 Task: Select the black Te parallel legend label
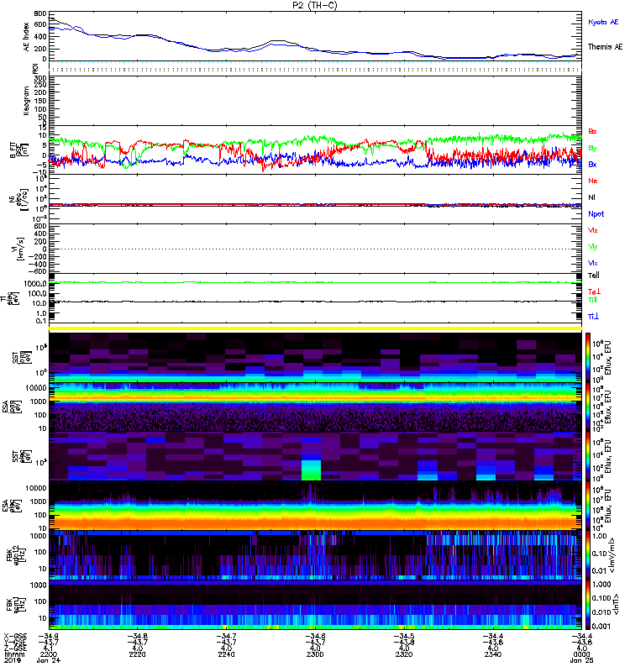(594, 276)
